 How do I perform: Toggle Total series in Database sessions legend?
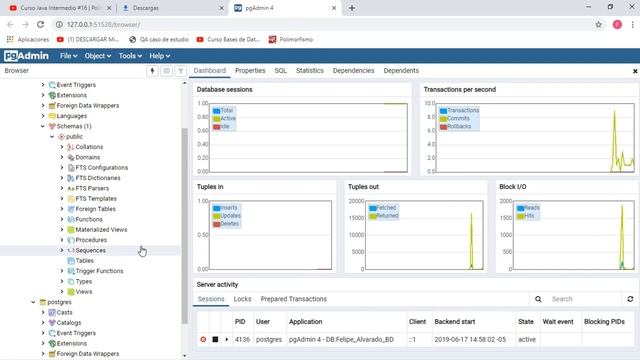pos(223,111)
